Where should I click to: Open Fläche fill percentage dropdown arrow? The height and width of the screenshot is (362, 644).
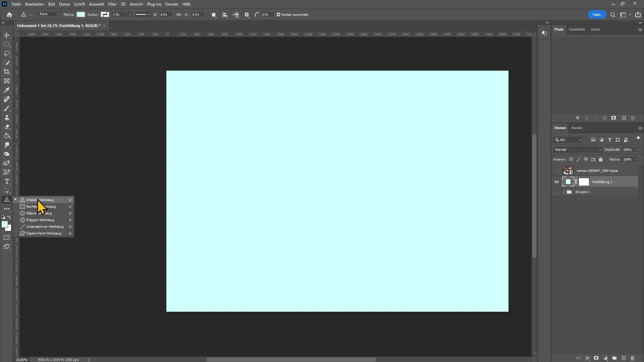coord(637,160)
